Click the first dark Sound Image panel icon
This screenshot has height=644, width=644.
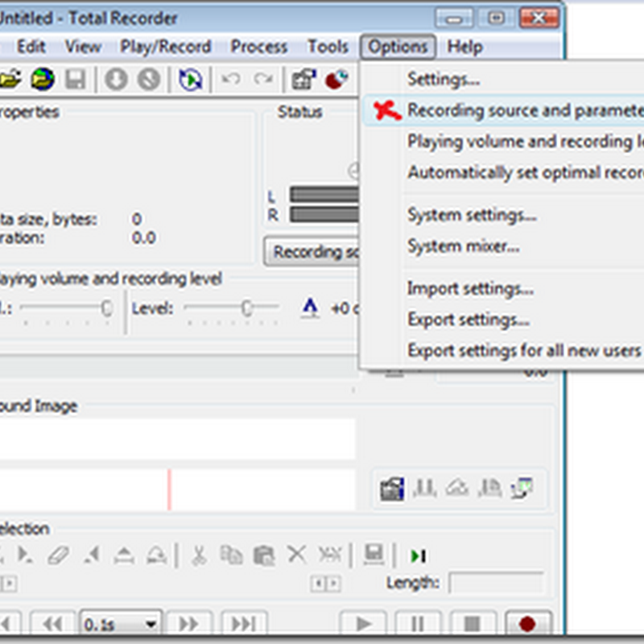(x=392, y=489)
